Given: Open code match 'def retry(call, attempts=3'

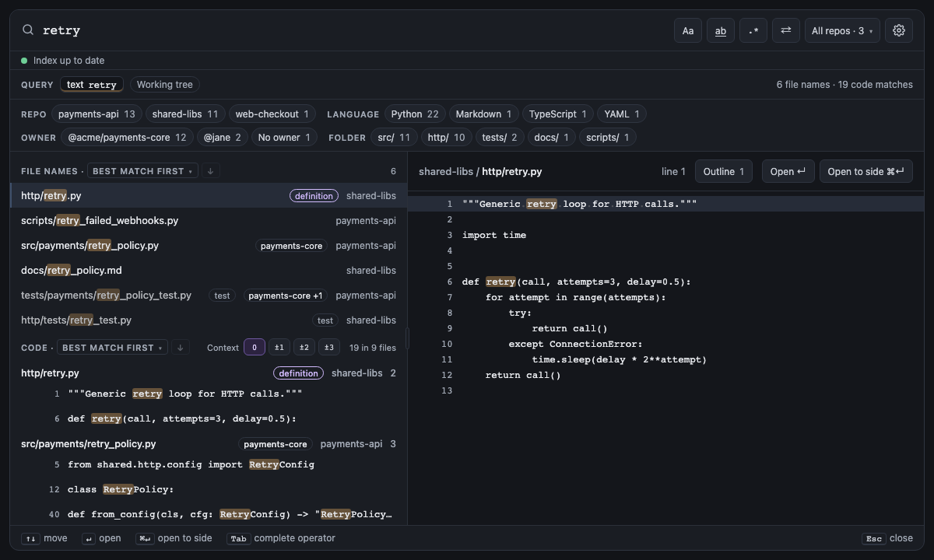Looking at the screenshot, I should point(209,418).
